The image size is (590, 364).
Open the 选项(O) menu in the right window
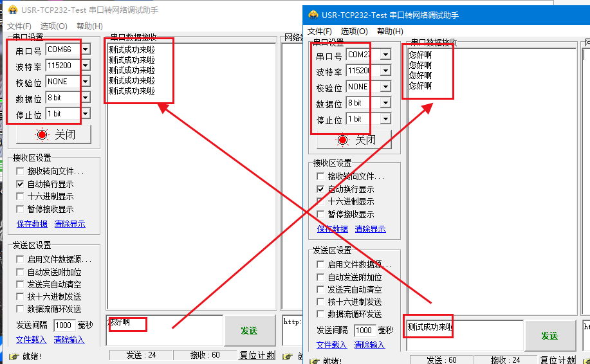click(354, 32)
